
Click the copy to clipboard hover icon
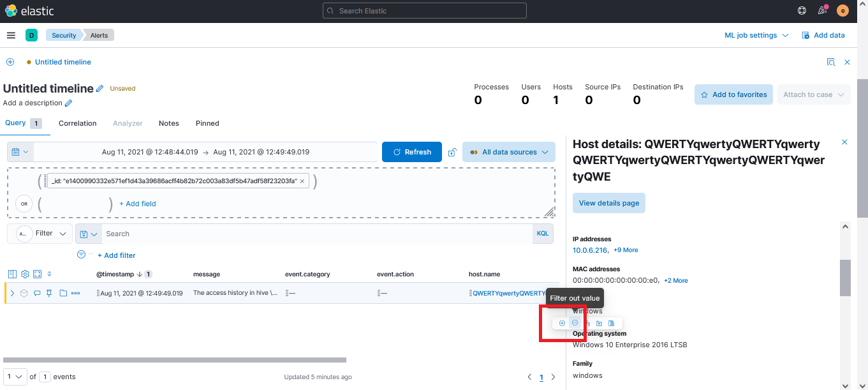pos(611,323)
